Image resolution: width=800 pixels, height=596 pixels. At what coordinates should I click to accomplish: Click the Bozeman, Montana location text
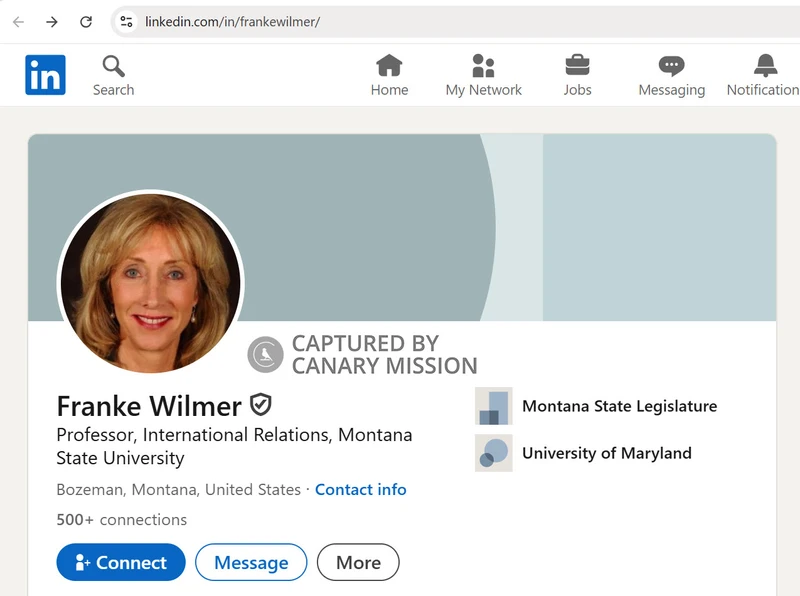(x=179, y=489)
